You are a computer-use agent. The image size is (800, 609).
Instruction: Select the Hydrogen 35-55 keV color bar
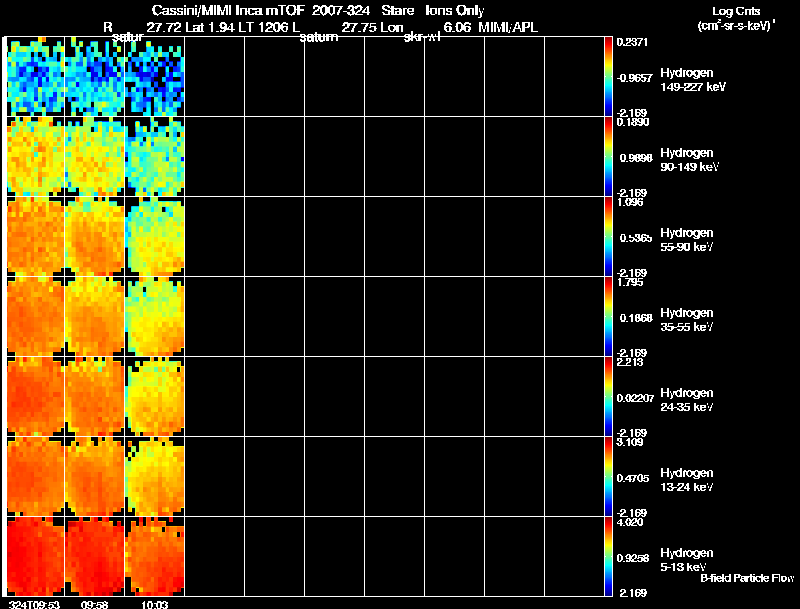[609, 317]
